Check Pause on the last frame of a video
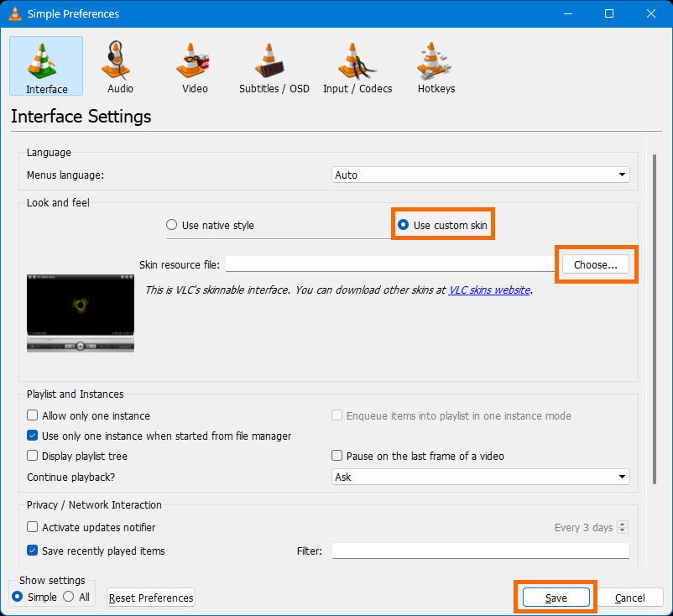This screenshot has width=673, height=616. pyautogui.click(x=337, y=456)
